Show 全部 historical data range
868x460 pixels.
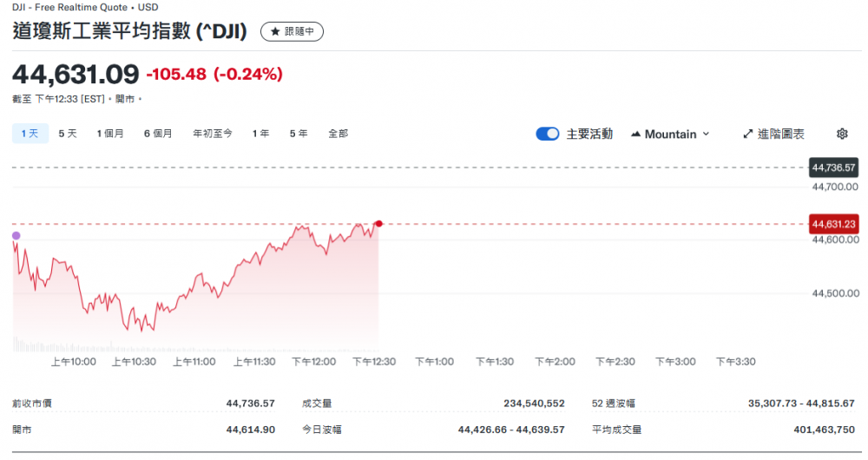(338, 134)
